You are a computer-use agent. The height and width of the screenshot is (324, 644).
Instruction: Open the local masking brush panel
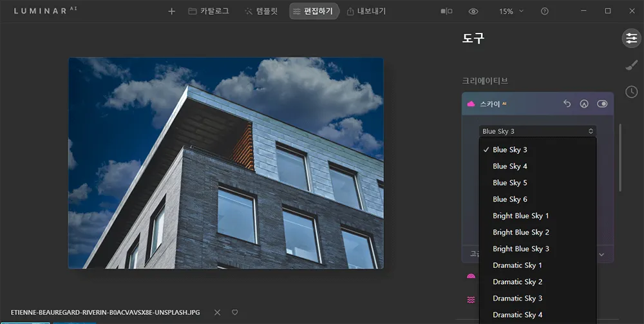(x=631, y=65)
